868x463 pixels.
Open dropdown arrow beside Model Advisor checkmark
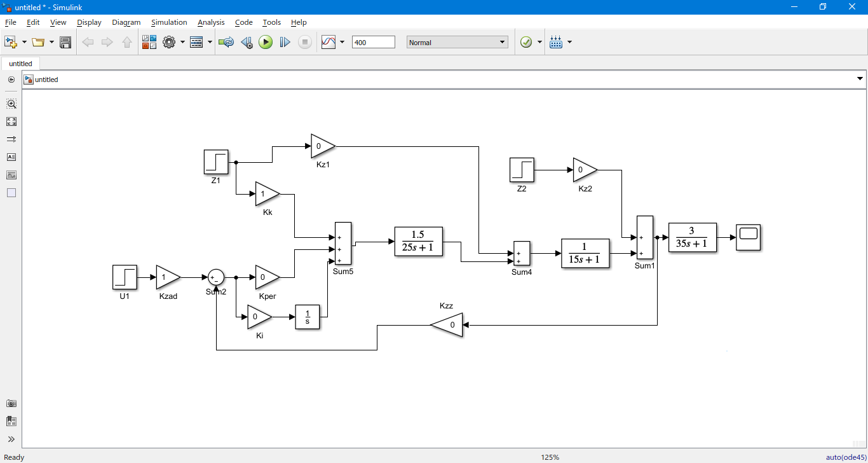pyautogui.click(x=539, y=43)
